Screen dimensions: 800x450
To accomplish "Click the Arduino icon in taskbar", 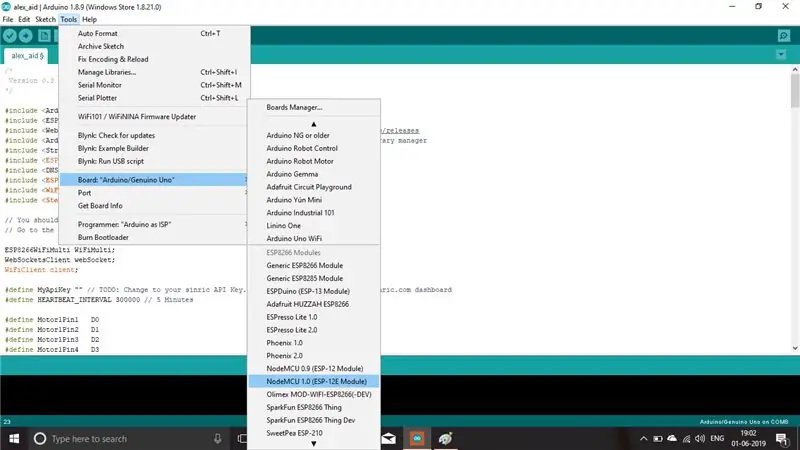I will click(x=417, y=438).
